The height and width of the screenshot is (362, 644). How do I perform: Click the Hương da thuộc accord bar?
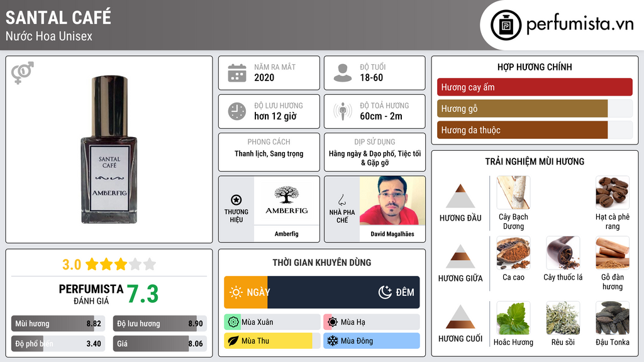coord(535,130)
